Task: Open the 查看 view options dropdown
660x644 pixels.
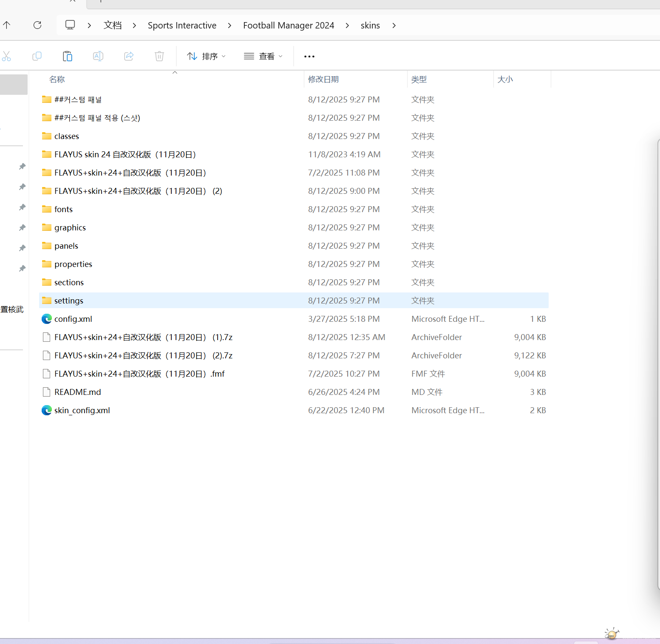Action: [x=263, y=56]
